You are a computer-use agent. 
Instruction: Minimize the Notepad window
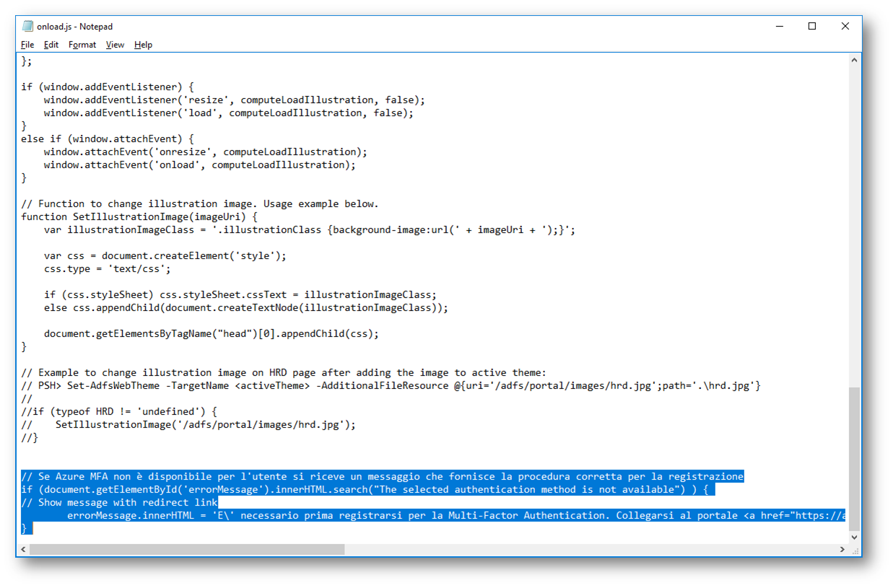779,26
